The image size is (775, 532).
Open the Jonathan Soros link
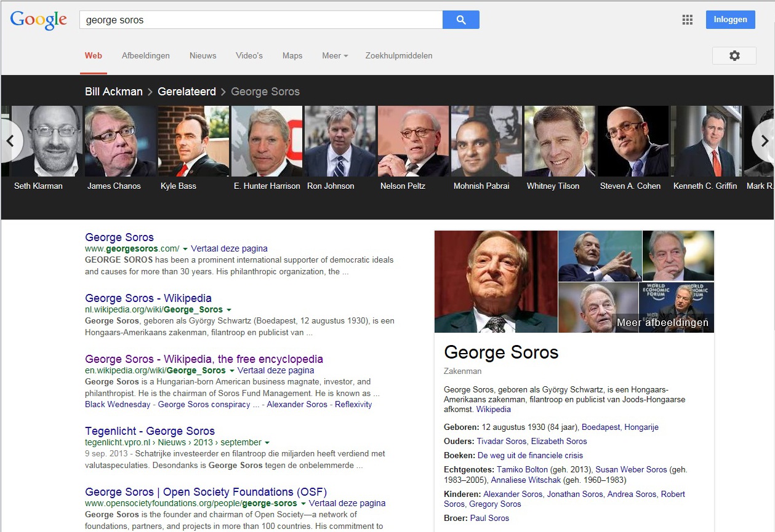pyautogui.click(x=576, y=494)
